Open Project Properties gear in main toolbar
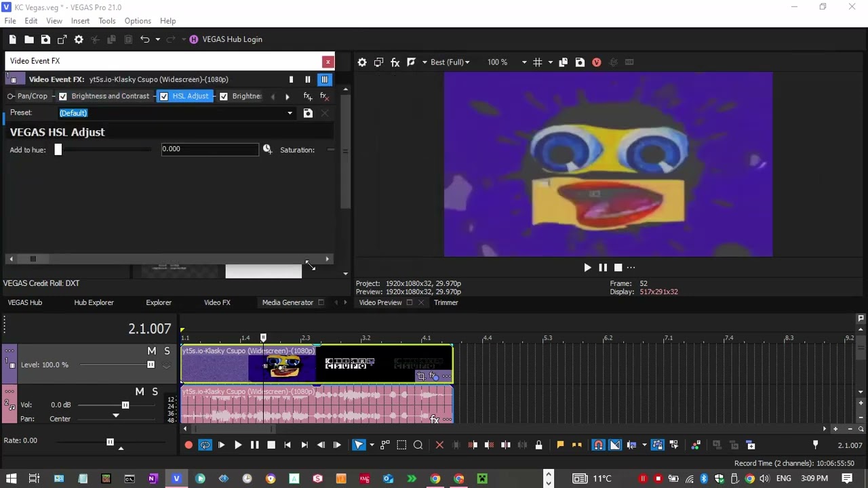This screenshot has height=488, width=868. pos(79,39)
